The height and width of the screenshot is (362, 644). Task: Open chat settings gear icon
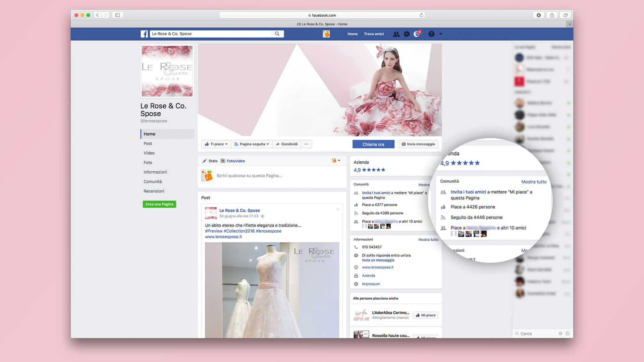[560, 334]
